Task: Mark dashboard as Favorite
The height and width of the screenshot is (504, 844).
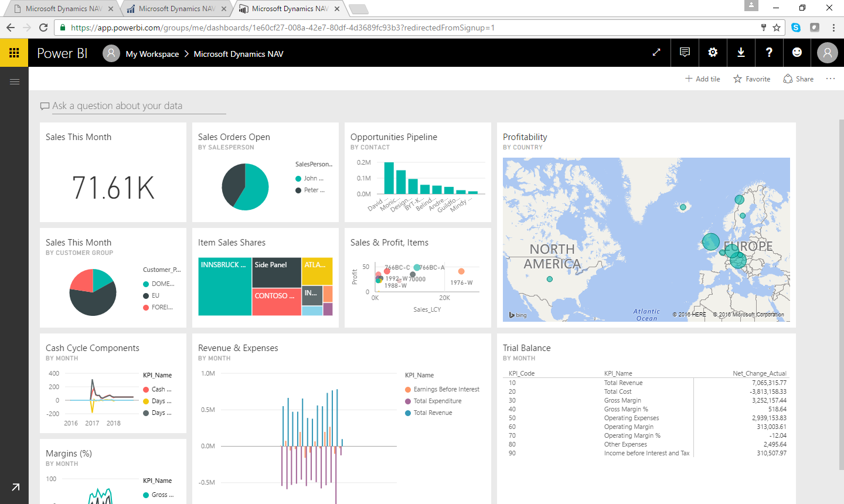Action: (751, 79)
